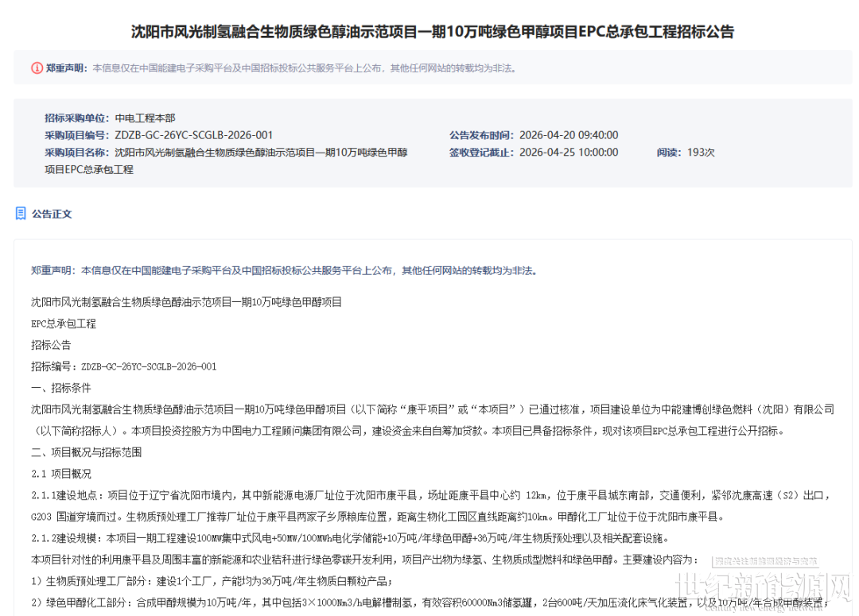Image resolution: width=859 pixels, height=616 pixels.
Task: Click the deadline 2026-04-25 10:00:00
Action: [568, 153]
